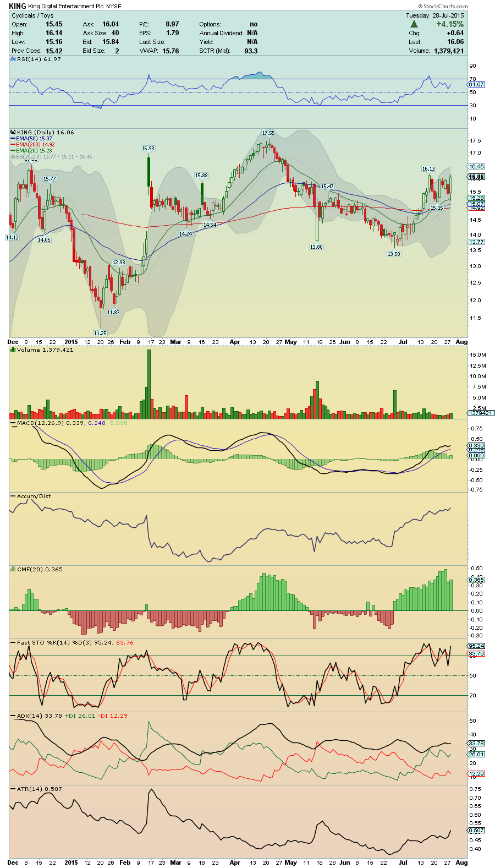
Task: Click the Ask value 16.04
Action: (111, 24)
